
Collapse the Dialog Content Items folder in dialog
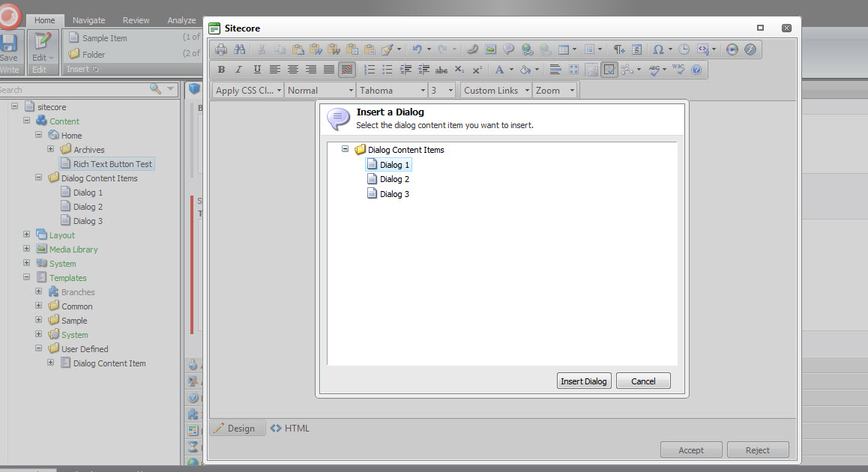(x=346, y=149)
